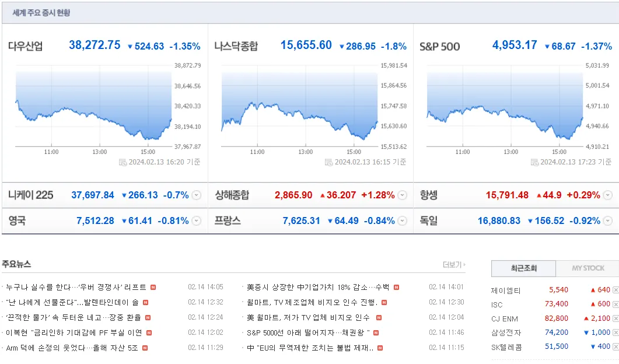Open the 다우산업 index title
The width and height of the screenshot is (619, 364).
click(25, 46)
